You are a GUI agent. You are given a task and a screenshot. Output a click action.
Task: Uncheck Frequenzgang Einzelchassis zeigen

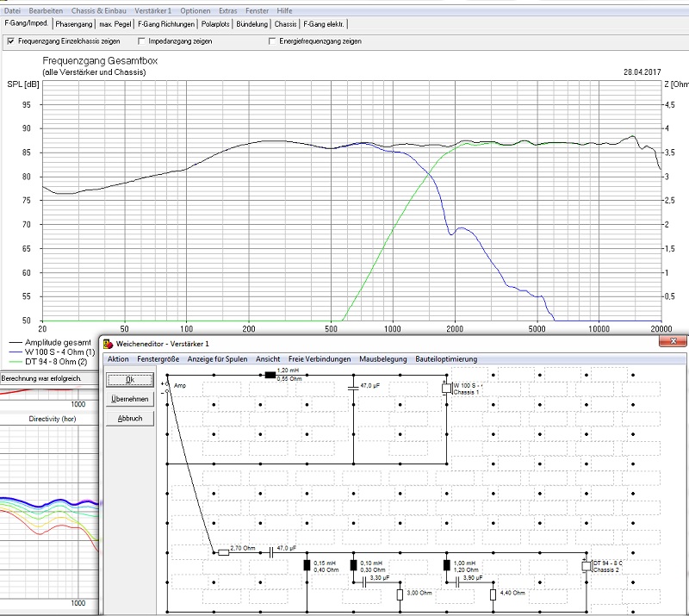(11, 40)
